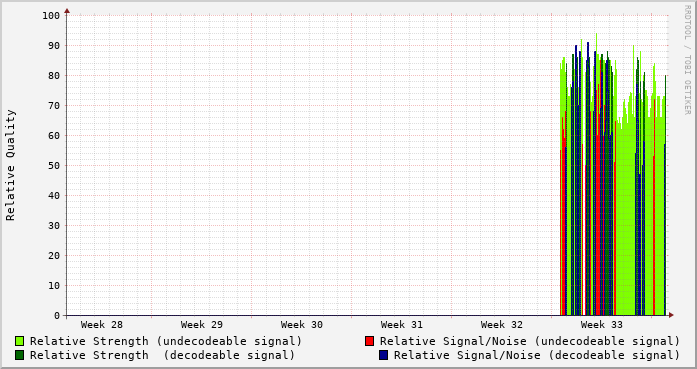Select the Week 30 axis label
The image size is (697, 369).
pyautogui.click(x=301, y=325)
